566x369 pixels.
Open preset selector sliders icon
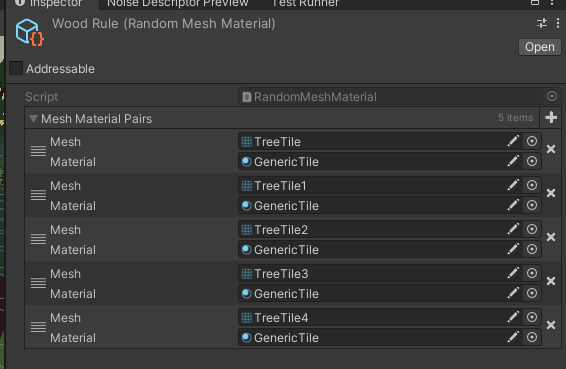click(x=541, y=23)
